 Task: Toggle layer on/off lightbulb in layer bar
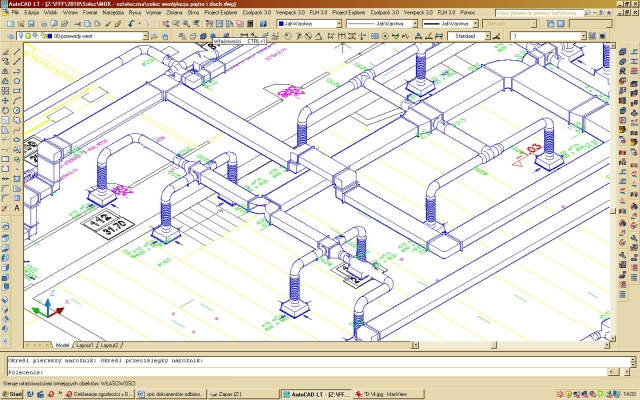[x=23, y=36]
